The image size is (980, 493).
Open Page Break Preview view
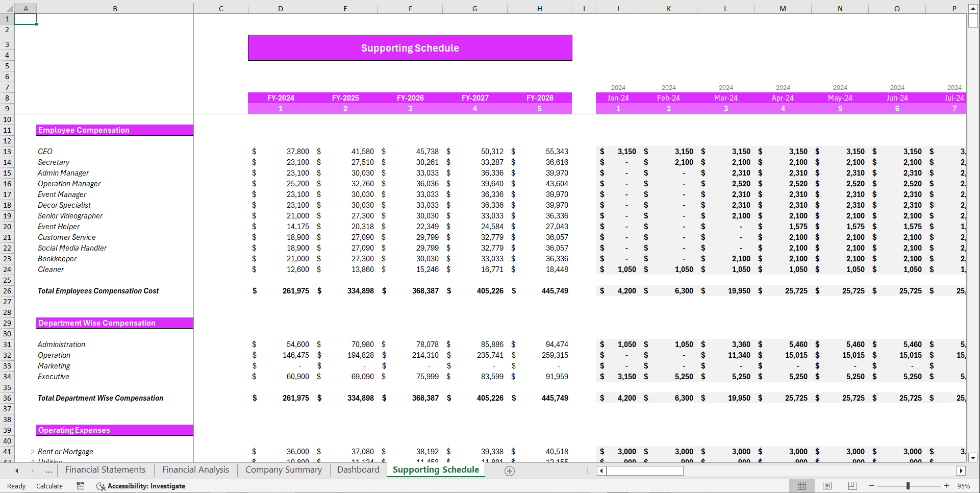click(x=852, y=486)
